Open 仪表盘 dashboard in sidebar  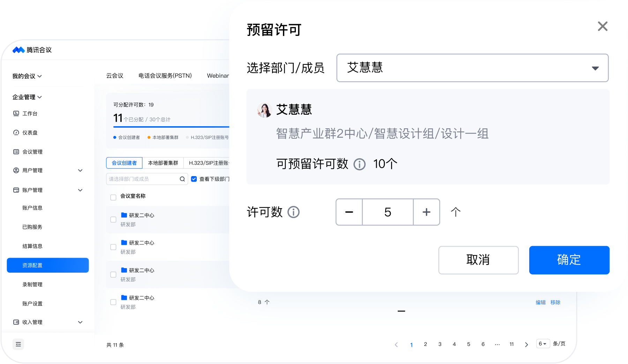coord(30,133)
